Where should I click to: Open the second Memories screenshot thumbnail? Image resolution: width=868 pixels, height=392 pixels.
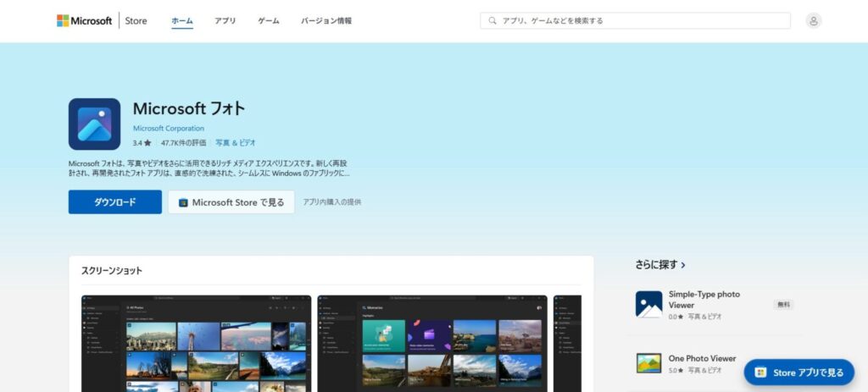[x=431, y=343]
